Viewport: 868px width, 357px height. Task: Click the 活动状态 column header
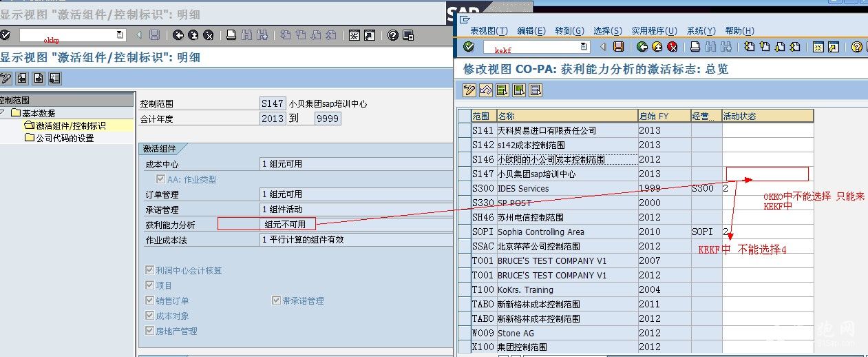pos(768,116)
